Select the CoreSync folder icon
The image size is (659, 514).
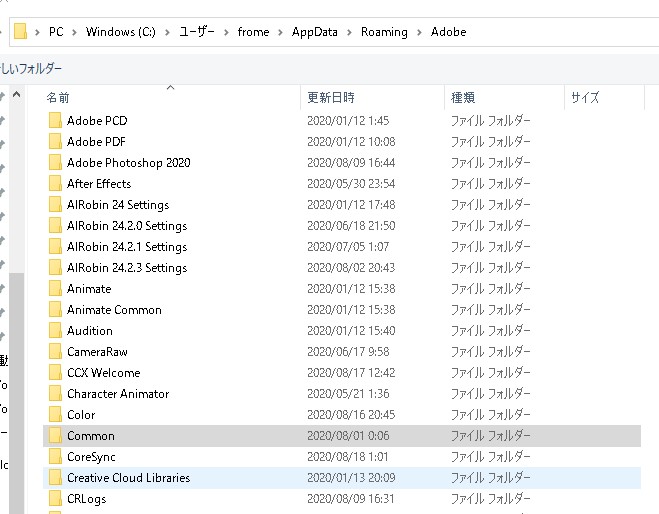(x=55, y=457)
